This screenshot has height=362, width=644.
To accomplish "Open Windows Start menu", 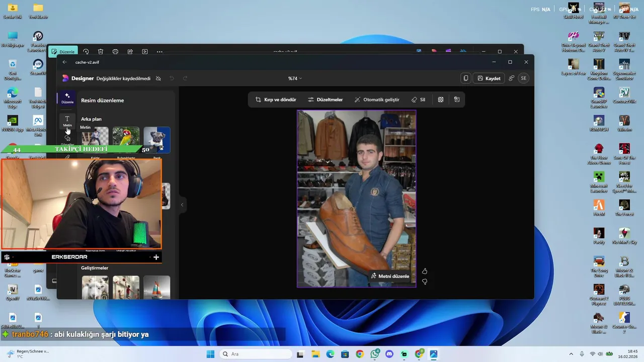I will tap(210, 354).
